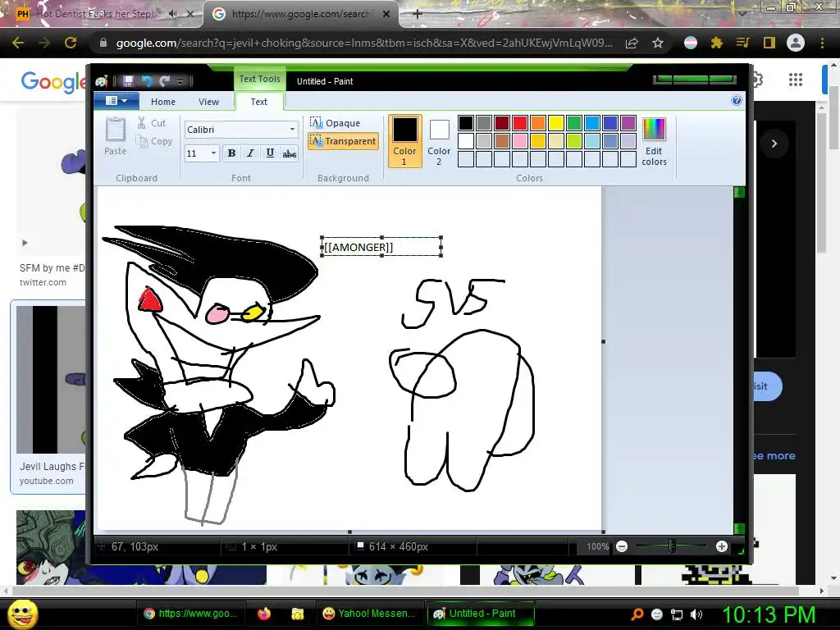Click the Paint zoom out minus button
The width and height of the screenshot is (840, 630).
tap(622, 546)
